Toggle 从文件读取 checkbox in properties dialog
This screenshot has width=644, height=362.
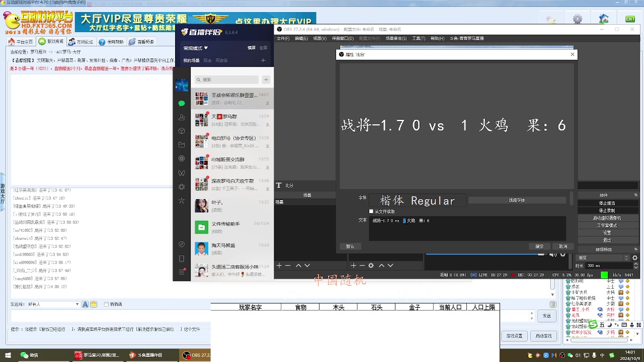[371, 212]
